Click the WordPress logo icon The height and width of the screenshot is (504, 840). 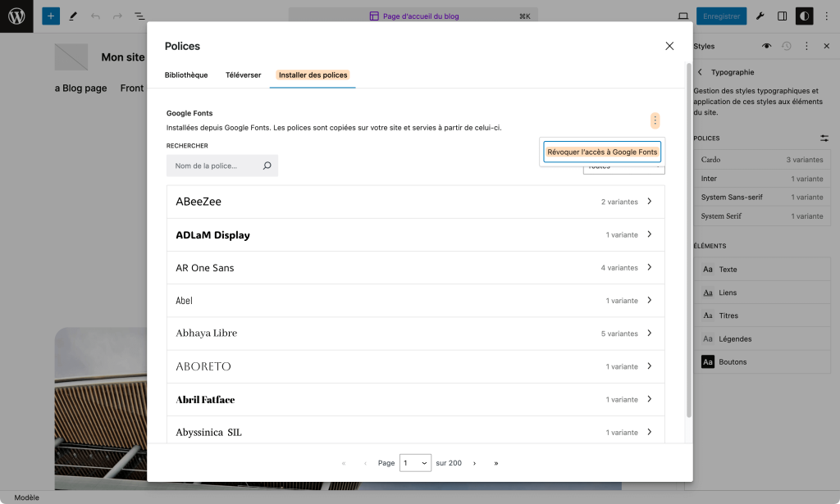point(16,16)
